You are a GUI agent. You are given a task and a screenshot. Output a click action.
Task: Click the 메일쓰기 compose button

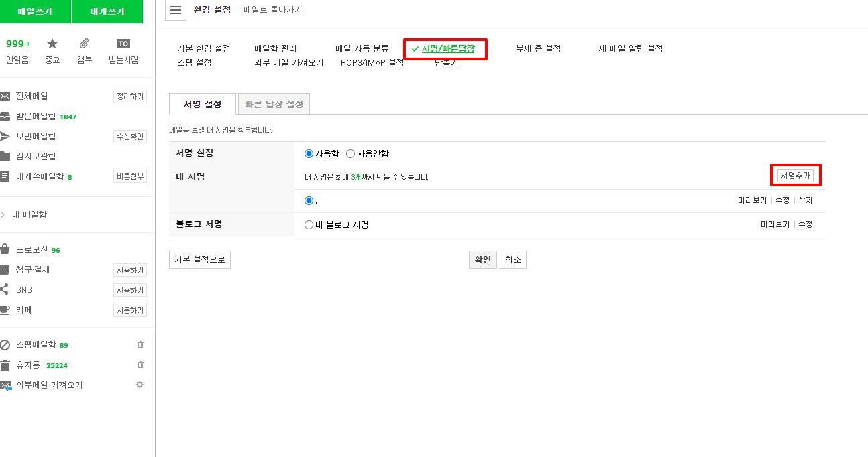pyautogui.click(x=35, y=11)
